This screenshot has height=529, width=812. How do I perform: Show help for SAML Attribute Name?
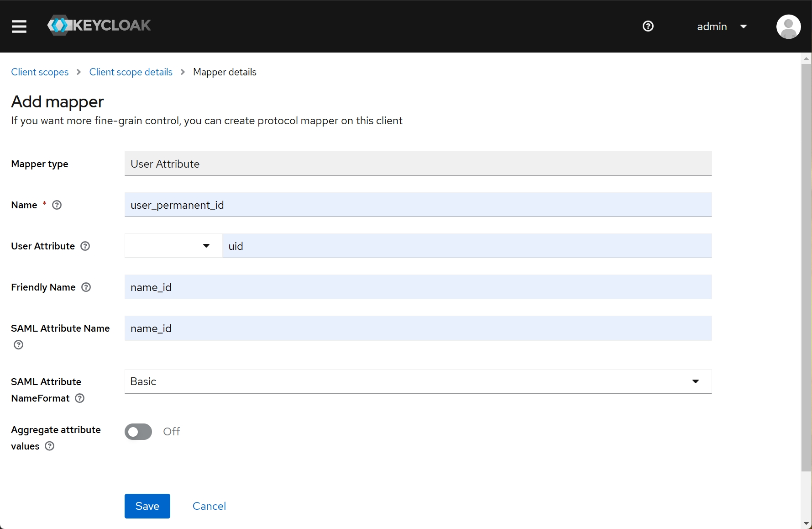19,345
